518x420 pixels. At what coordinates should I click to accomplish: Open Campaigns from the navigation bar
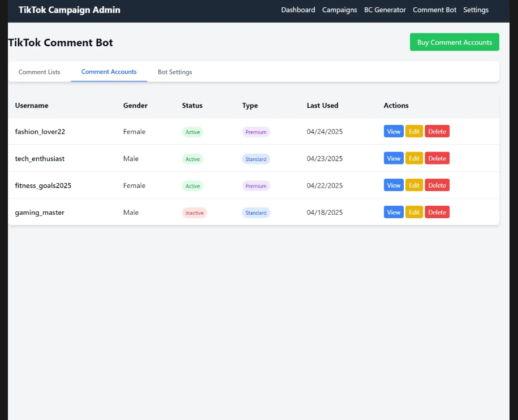339,10
